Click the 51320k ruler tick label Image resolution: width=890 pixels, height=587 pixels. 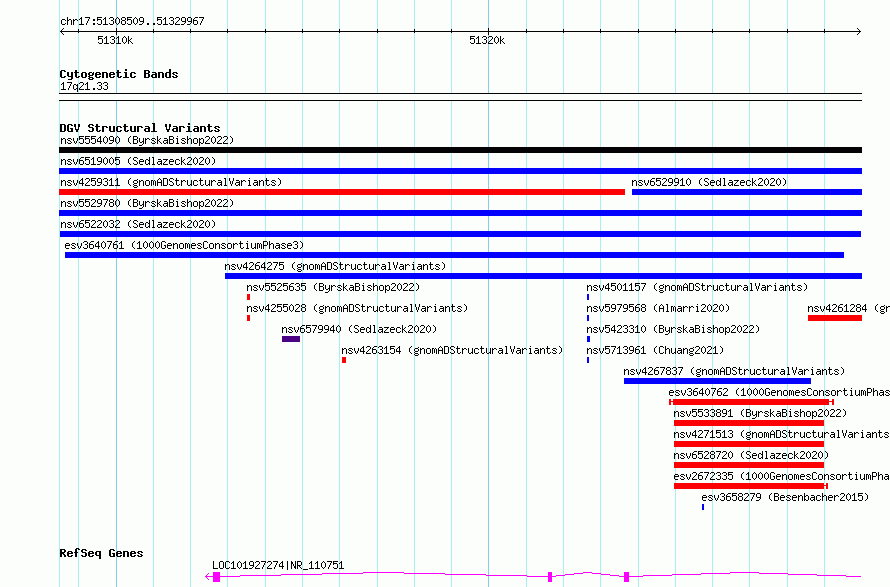[x=487, y=40]
